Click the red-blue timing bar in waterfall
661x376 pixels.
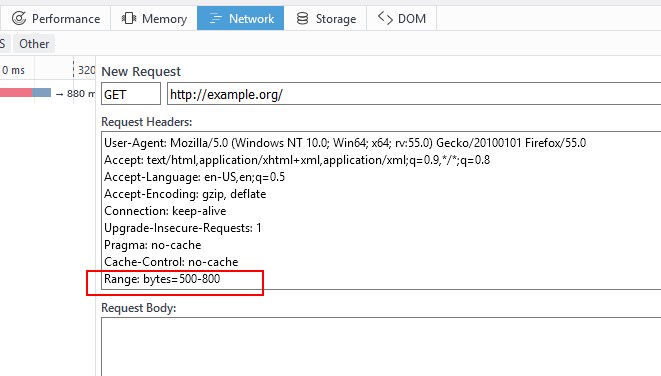(x=25, y=93)
